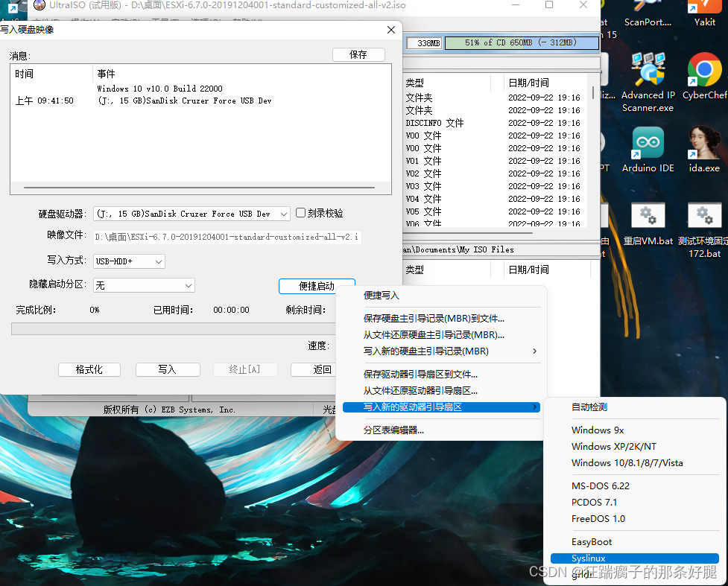Open 分区表编辑器 menu entry
728x586 pixels.
(393, 430)
